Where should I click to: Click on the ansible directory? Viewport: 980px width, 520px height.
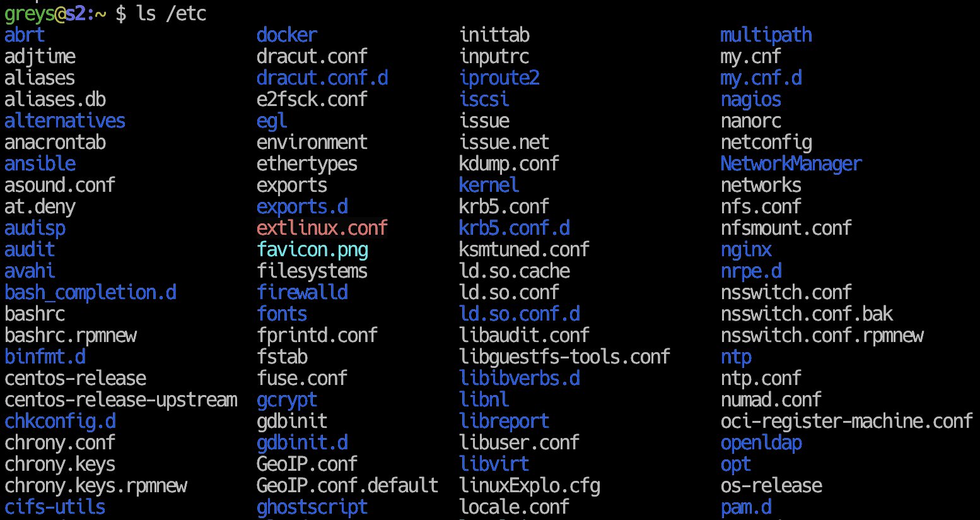tap(40, 164)
